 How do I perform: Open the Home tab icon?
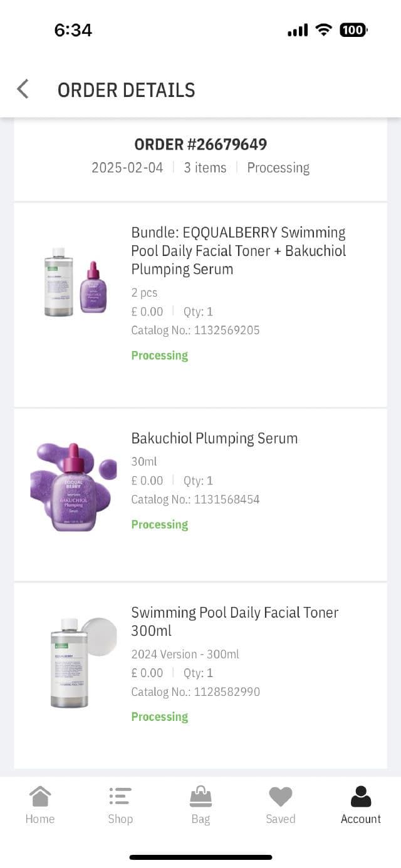click(x=40, y=797)
